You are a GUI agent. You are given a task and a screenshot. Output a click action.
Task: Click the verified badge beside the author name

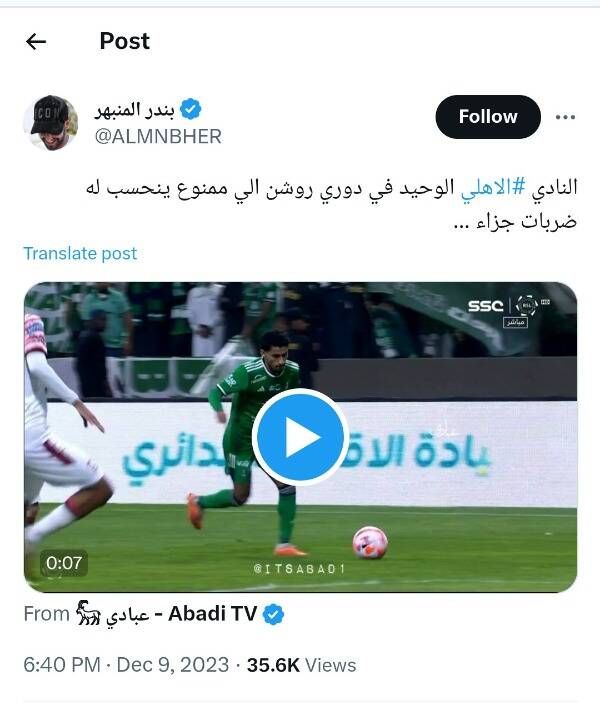191,109
